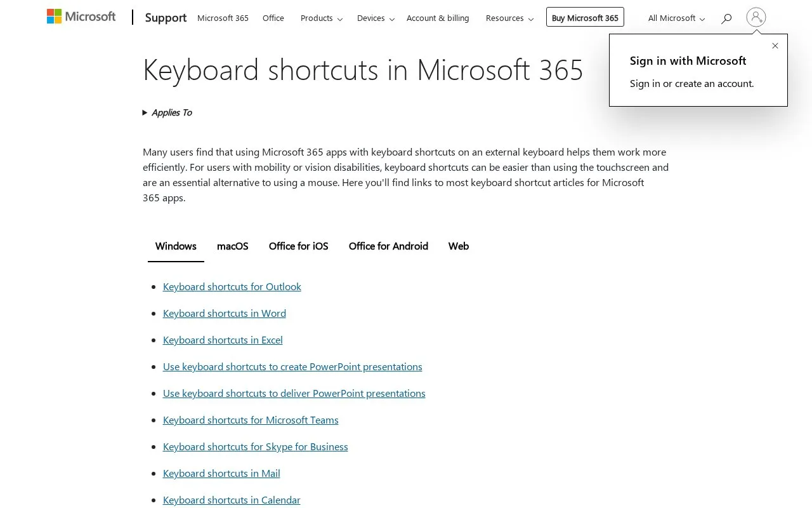Expand the Applies To section
This screenshot has width=812, height=508.
pyautogui.click(x=167, y=112)
